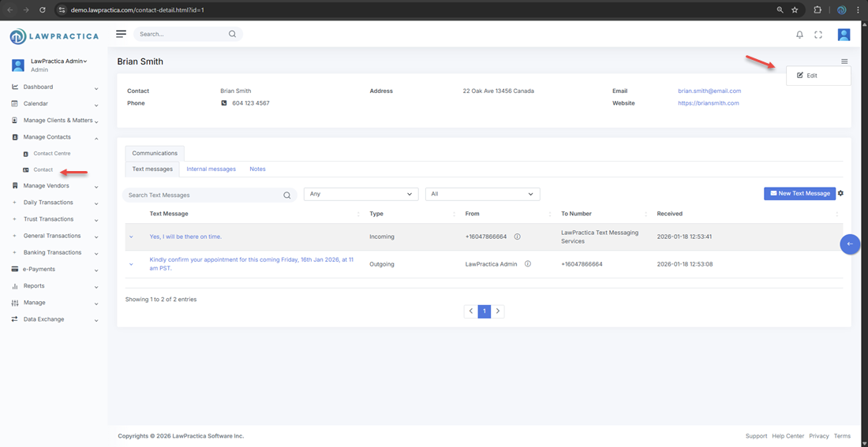Open text message settings gear icon
Image resolution: width=868 pixels, height=447 pixels.
(x=840, y=193)
